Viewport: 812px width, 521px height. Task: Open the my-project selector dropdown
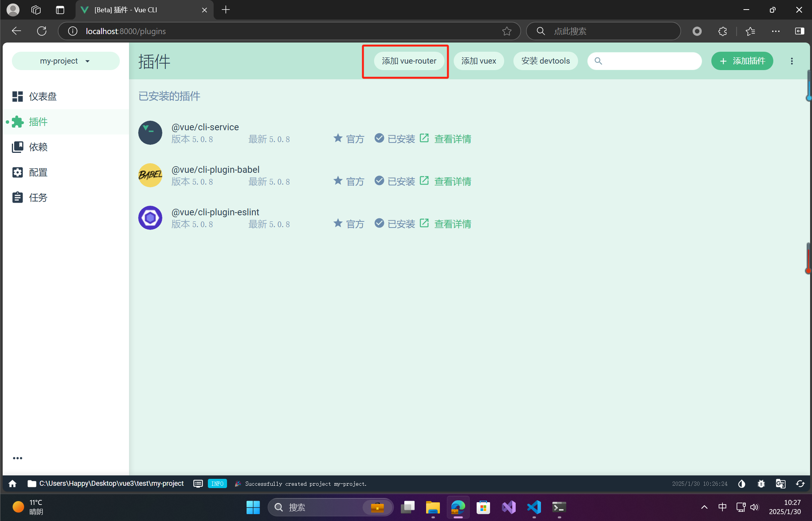click(65, 61)
